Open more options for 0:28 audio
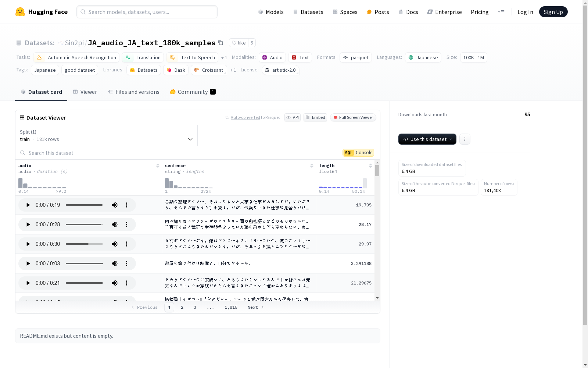Image resolution: width=588 pixels, height=368 pixels. 126,224
